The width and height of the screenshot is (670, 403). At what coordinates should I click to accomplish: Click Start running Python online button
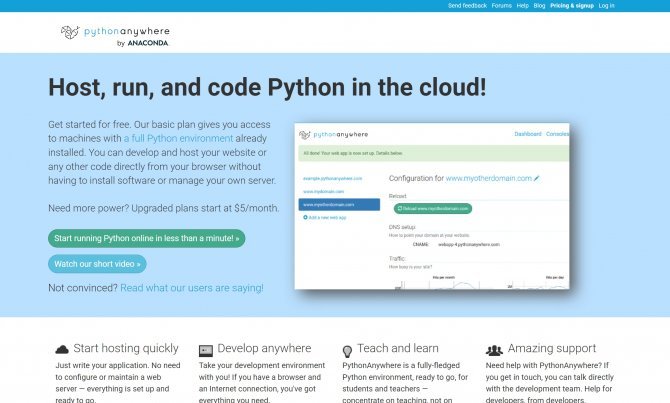[x=147, y=238]
